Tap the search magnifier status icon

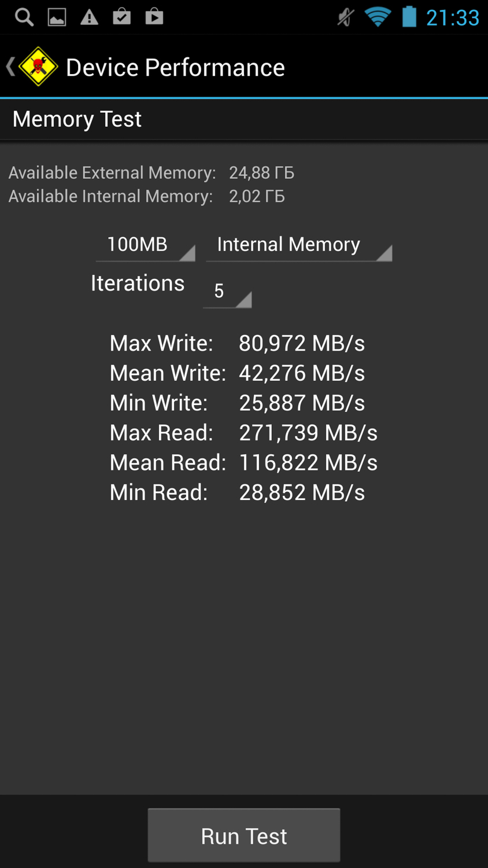tap(24, 17)
